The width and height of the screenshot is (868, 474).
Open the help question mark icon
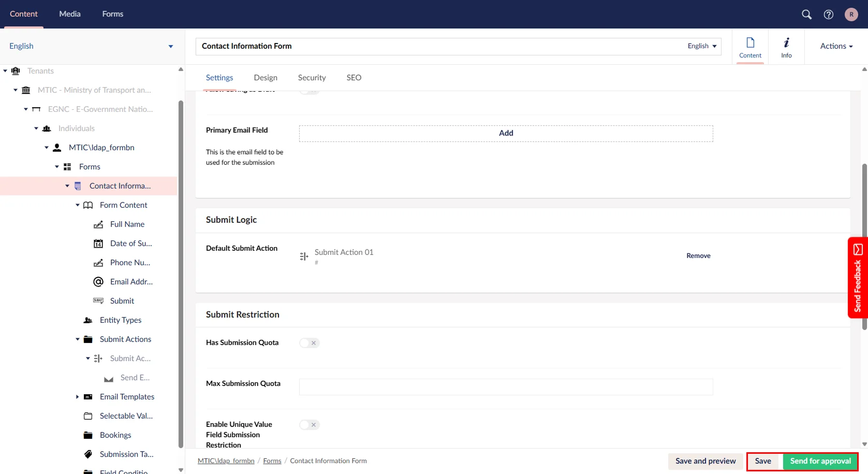(x=828, y=15)
